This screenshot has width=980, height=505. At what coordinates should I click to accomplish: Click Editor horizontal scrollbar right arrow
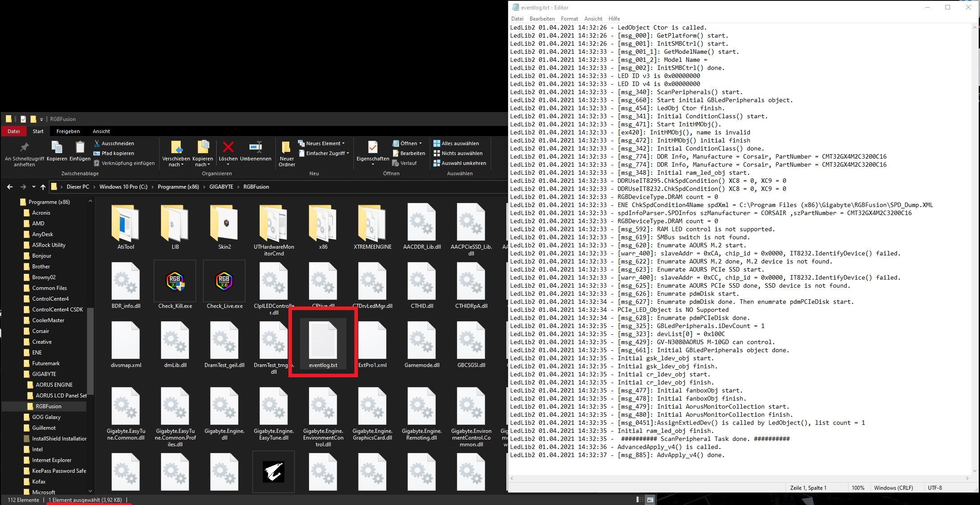pos(968,479)
